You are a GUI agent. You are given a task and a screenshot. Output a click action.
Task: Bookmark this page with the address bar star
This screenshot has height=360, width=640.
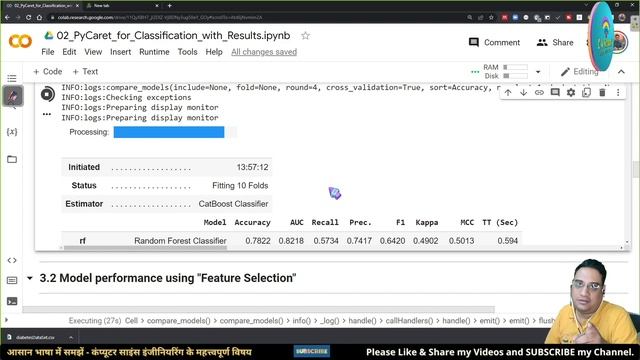[x=491, y=18]
